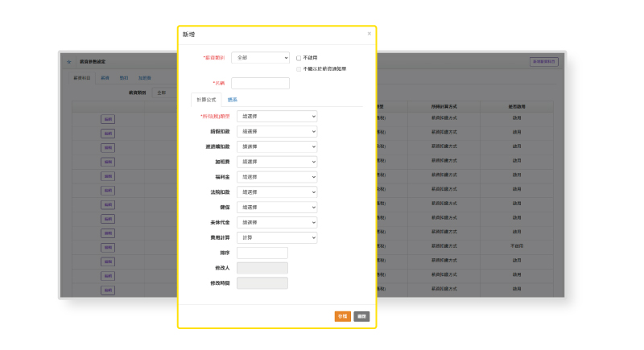
Task: Expand the 福利金 dropdown
Action: [x=277, y=177]
